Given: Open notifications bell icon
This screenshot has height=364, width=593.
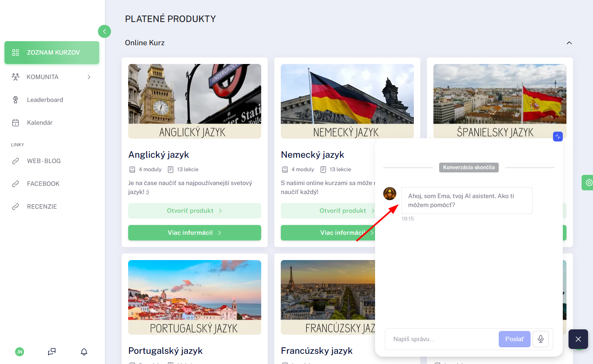Looking at the screenshot, I should [84, 352].
